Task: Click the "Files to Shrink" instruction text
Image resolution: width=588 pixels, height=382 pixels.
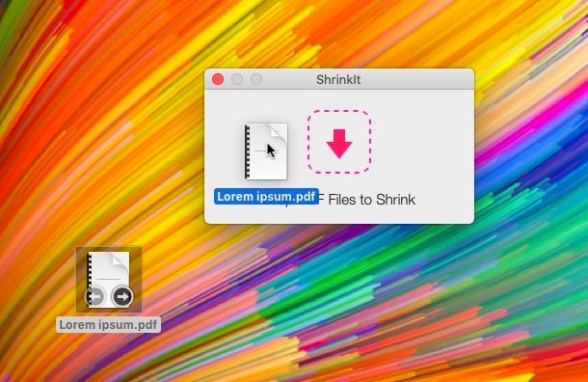Action: click(x=372, y=200)
